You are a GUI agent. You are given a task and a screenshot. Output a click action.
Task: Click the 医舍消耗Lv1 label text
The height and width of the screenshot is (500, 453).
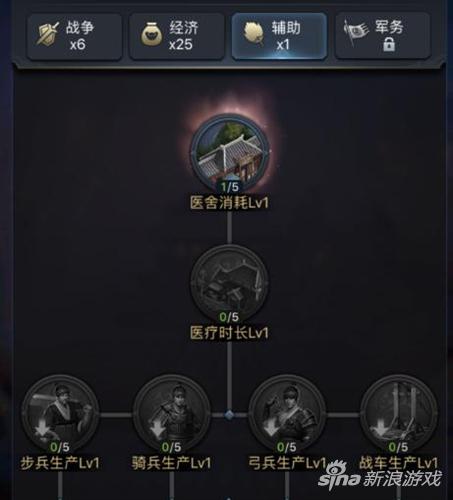coord(229,203)
